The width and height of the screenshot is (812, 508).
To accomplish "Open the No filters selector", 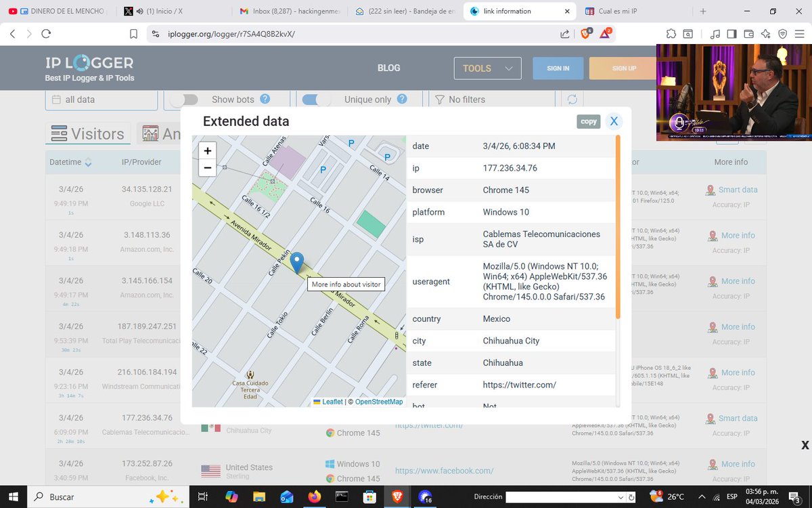I will pos(492,100).
